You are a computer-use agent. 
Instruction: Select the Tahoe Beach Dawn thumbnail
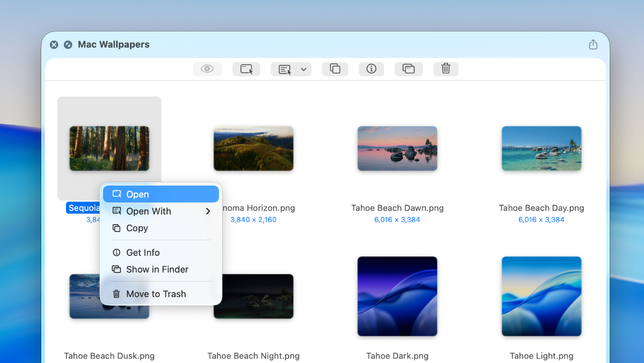pos(397,149)
